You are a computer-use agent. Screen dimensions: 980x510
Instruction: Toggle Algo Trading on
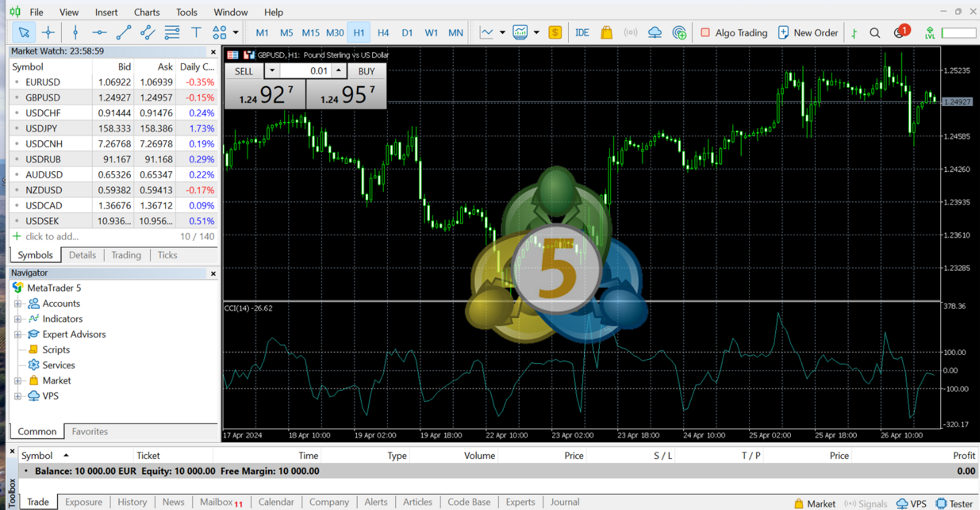point(734,32)
